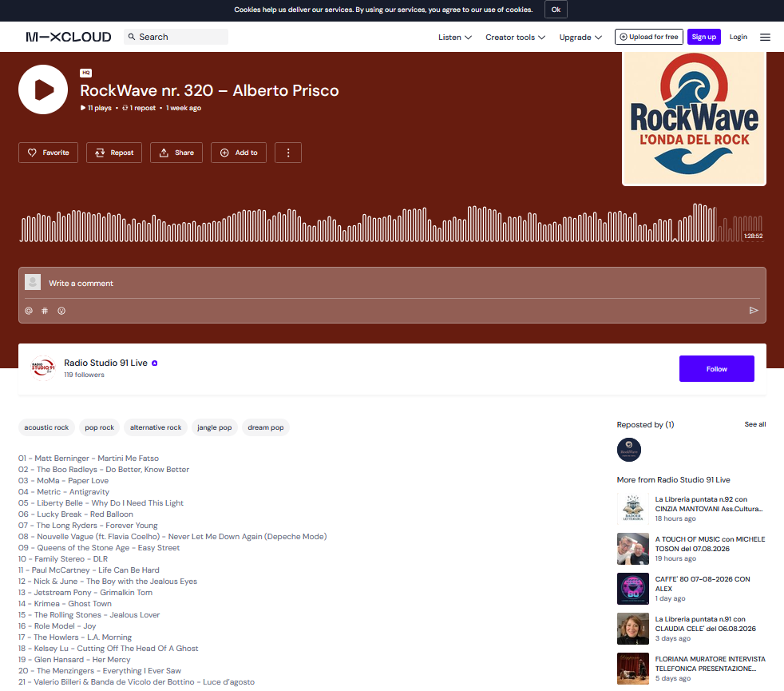Open FLORIANA MURATORE INTERVISTA show
Viewport: 784px width, 691px height.
tap(710, 664)
